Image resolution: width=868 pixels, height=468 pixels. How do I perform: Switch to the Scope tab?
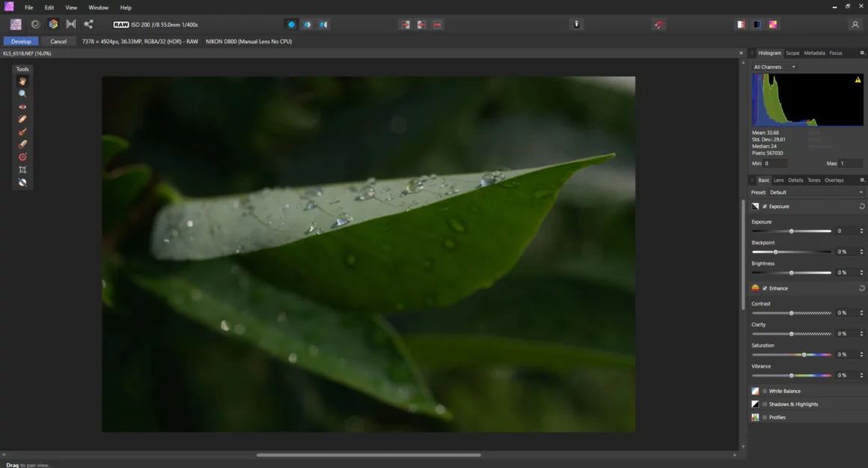792,53
